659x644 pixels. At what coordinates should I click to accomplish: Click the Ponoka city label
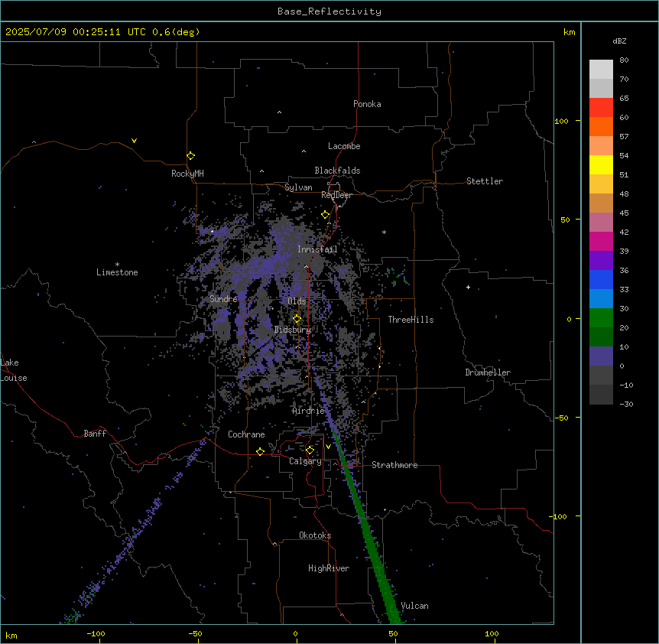367,104
